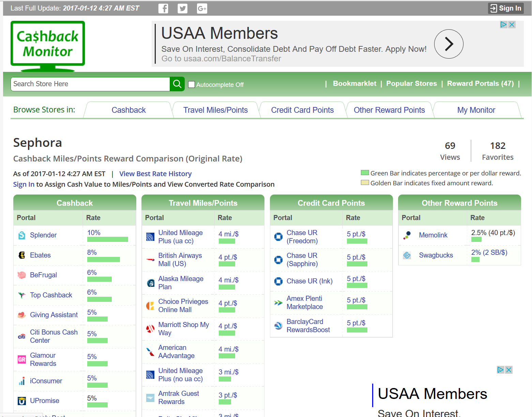Screen dimensions: 532x417
Task: Click the Facebook share icon
Action: pyautogui.click(x=163, y=9)
